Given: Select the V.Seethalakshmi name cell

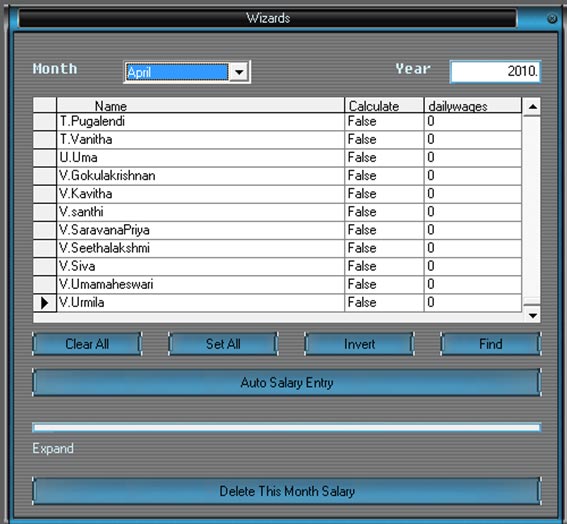Looking at the screenshot, I should [x=201, y=248].
